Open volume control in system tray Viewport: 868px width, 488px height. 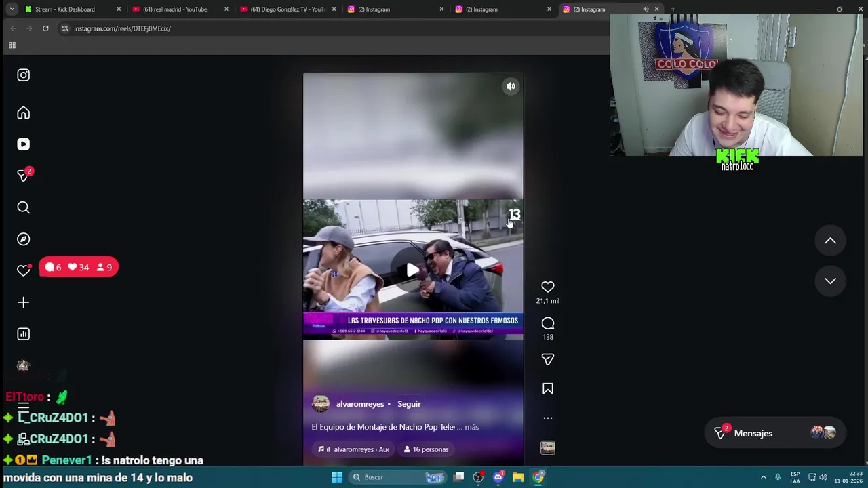click(823, 477)
